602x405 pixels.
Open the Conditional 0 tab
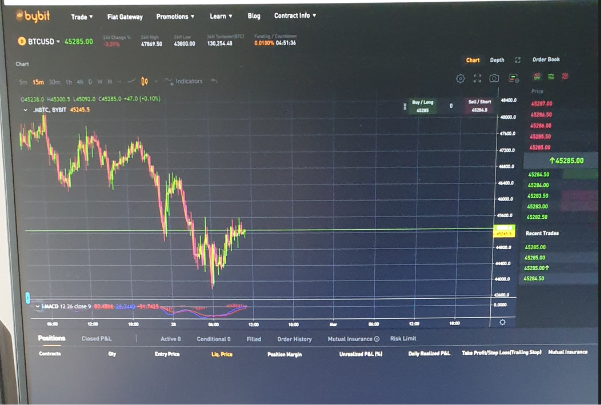[213, 339]
